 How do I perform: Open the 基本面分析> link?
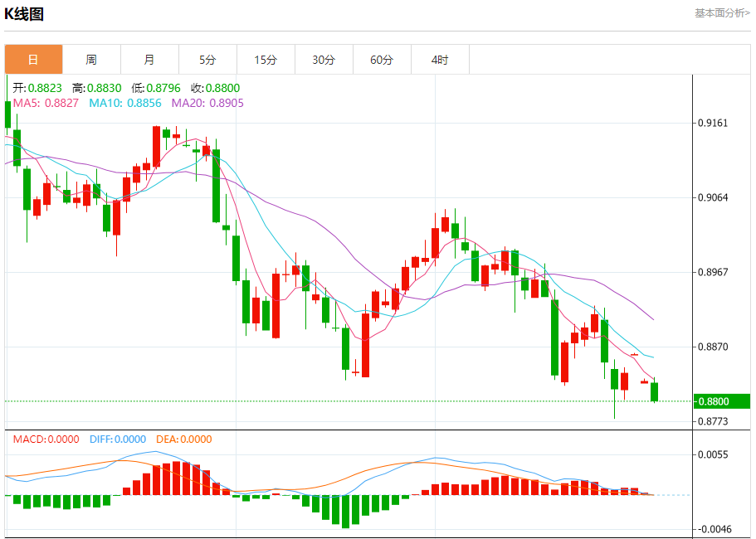point(722,13)
